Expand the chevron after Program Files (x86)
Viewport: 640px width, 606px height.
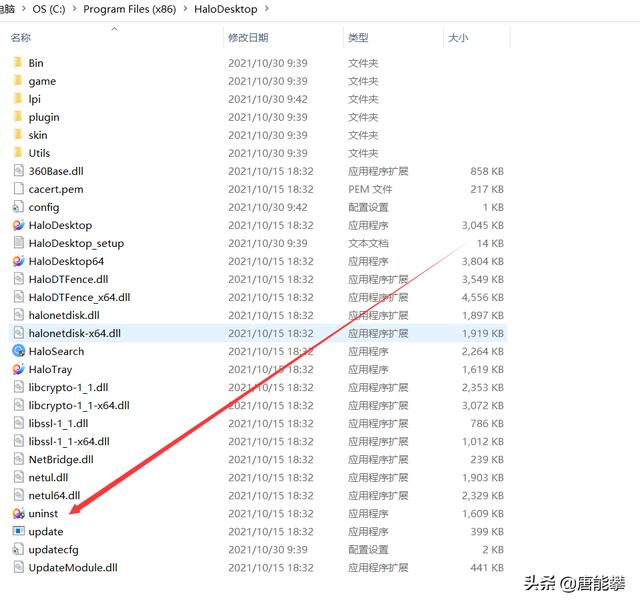pos(185,8)
